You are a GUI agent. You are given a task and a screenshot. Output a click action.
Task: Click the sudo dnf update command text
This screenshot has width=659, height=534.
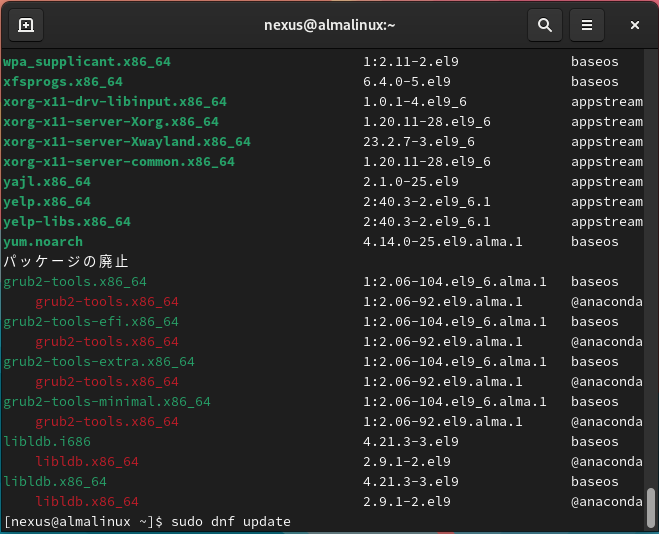[231, 522]
